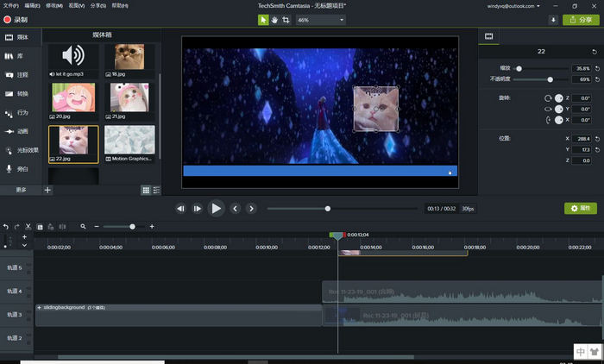Click the timeline Redo arrow
Viewport: 604px width, 364px height.
(x=16, y=227)
